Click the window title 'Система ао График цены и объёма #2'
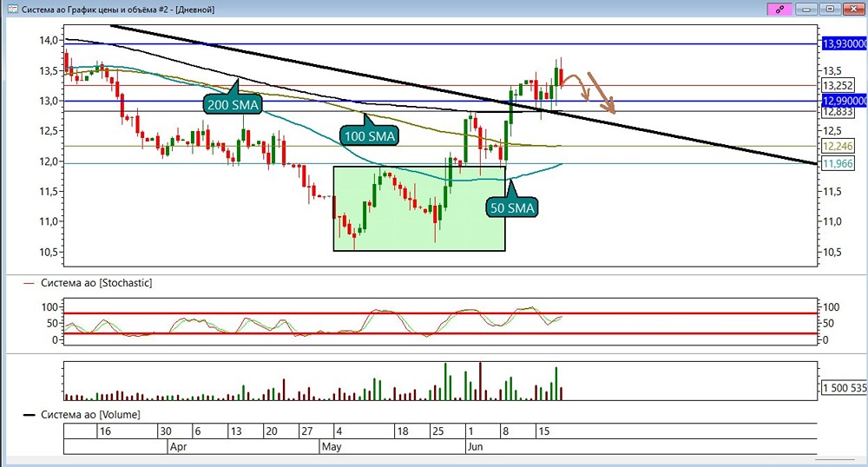The image size is (868, 467). (x=97, y=10)
